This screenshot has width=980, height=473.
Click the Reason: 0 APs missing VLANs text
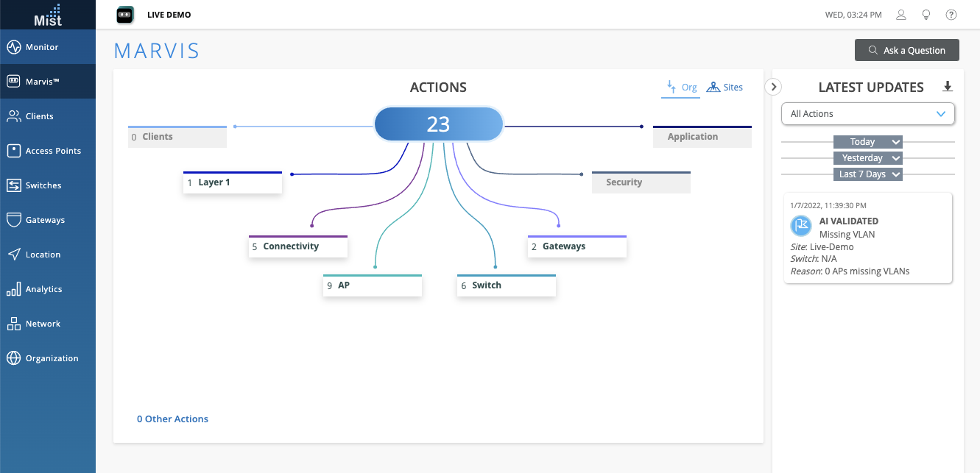click(850, 271)
